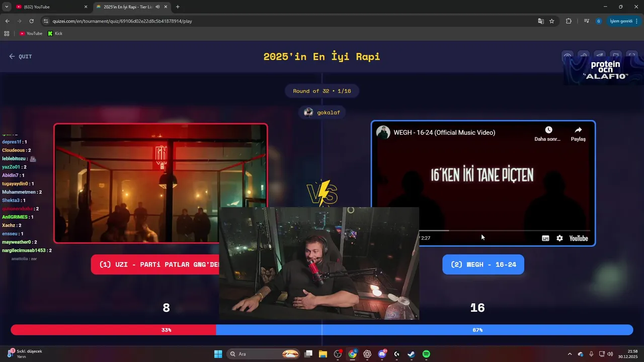Open the media controls icon in toolbar
This screenshot has height=362, width=644.
pyautogui.click(x=587, y=21)
